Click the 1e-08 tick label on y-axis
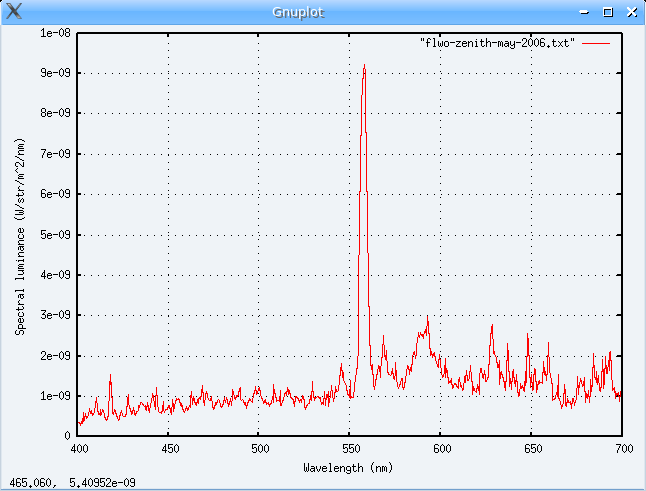 [x=52, y=33]
